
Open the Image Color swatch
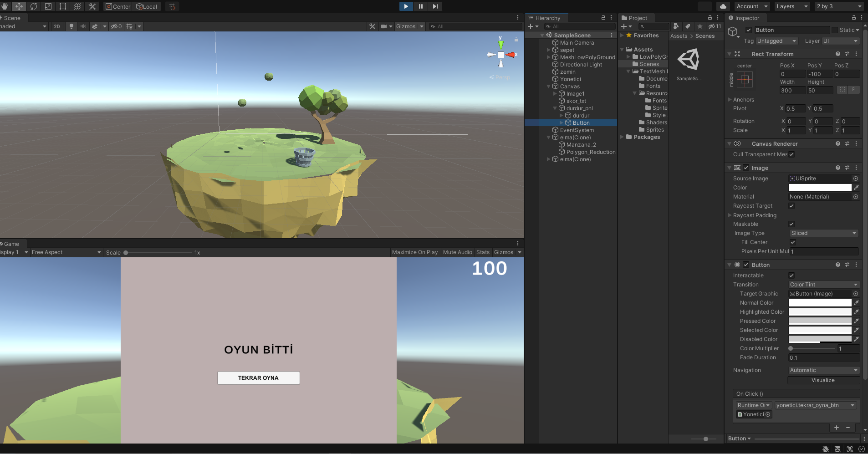pyautogui.click(x=820, y=187)
